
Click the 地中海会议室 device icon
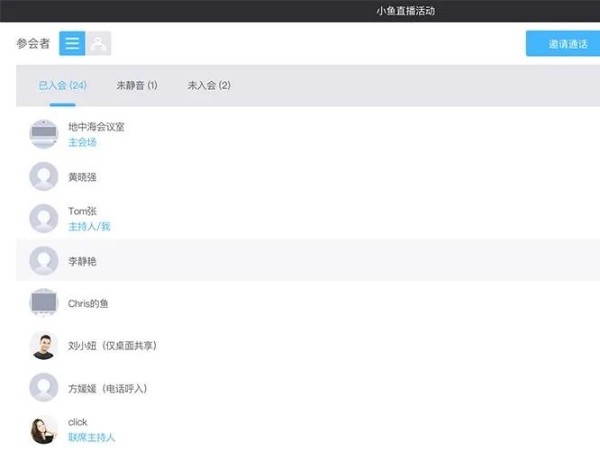tap(44, 134)
